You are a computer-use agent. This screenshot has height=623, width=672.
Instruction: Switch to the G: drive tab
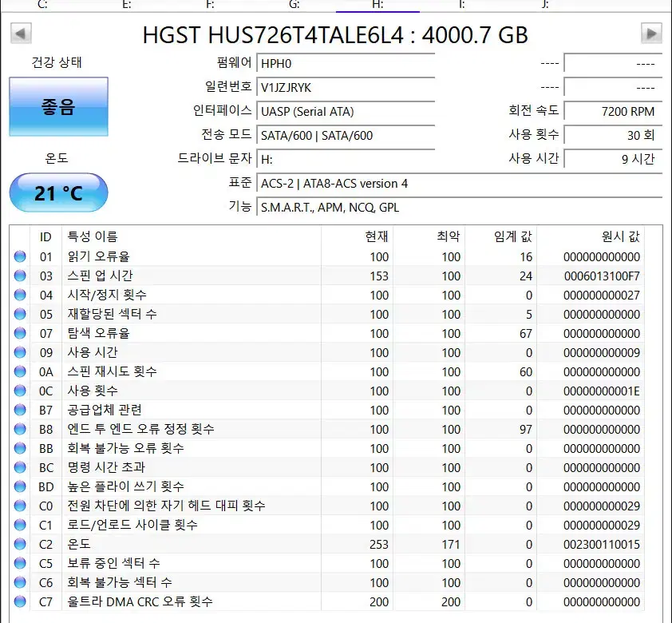294,5
